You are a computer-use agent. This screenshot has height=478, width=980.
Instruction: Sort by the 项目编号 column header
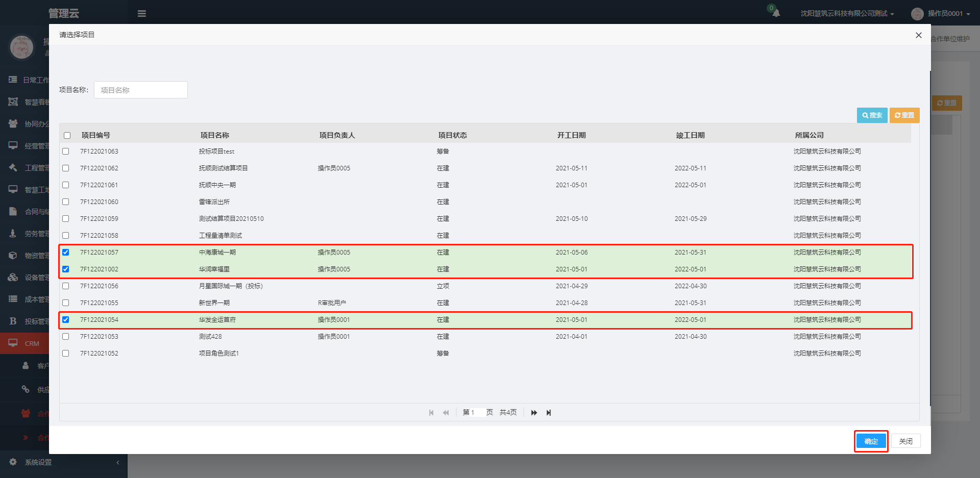(x=96, y=135)
